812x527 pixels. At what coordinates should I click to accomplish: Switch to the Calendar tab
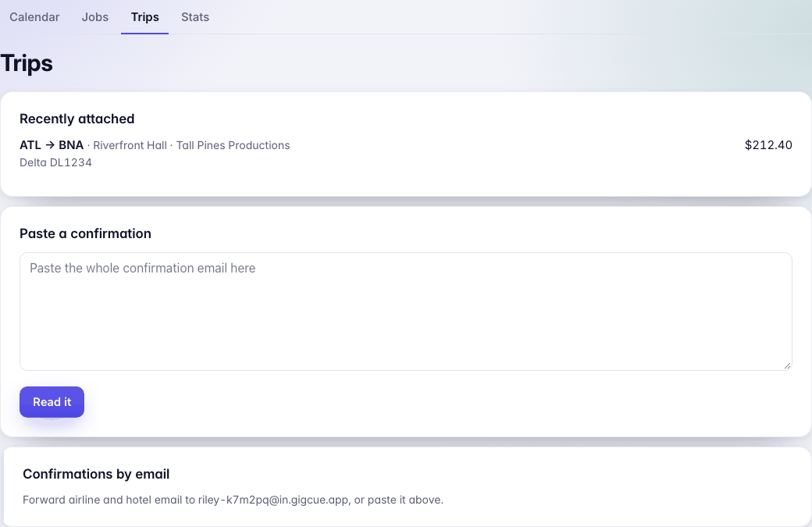coord(34,17)
